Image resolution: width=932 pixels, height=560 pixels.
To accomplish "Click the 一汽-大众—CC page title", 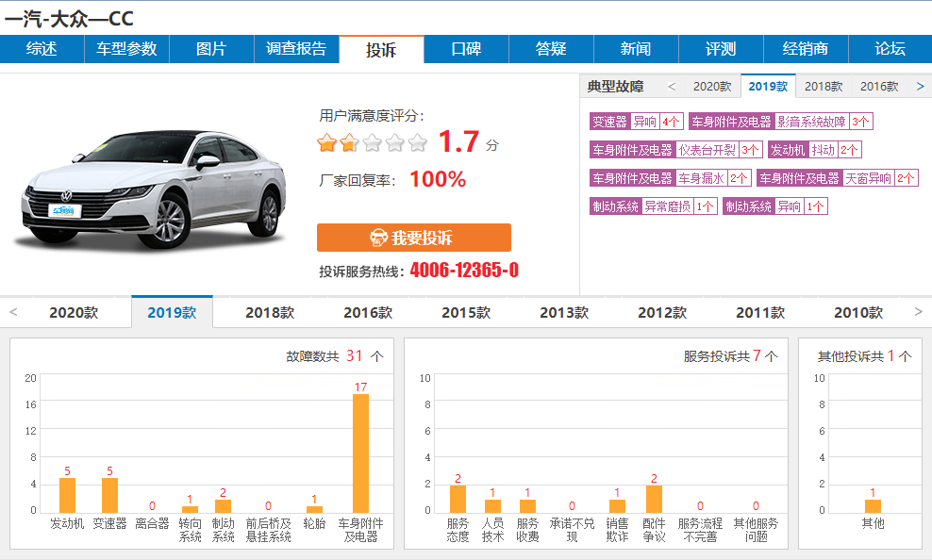I will [69, 19].
